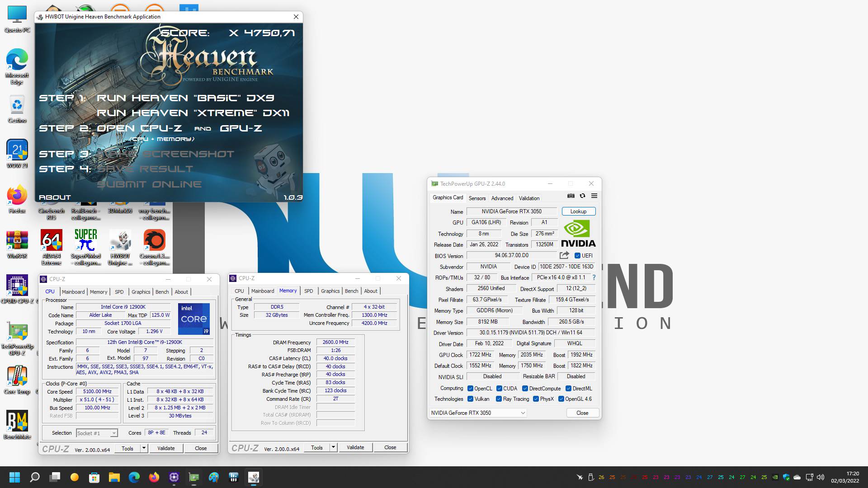Toggle the Vulkan checkbox

pyautogui.click(x=470, y=399)
